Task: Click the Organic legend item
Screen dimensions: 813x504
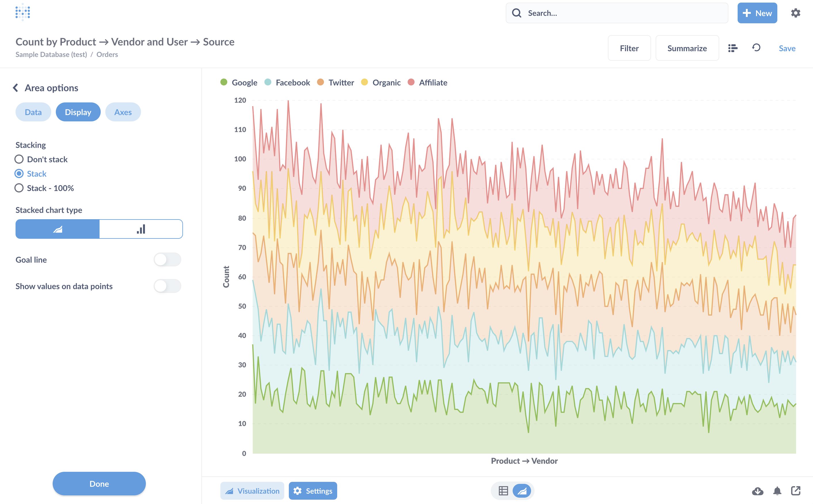Action: (x=381, y=82)
